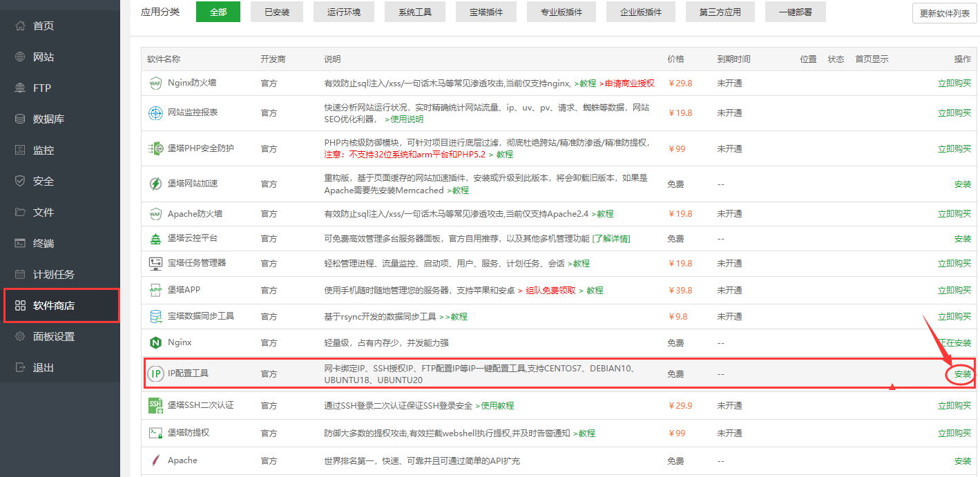
Task: Click the shield icon beside 安全
Action: [x=20, y=182]
